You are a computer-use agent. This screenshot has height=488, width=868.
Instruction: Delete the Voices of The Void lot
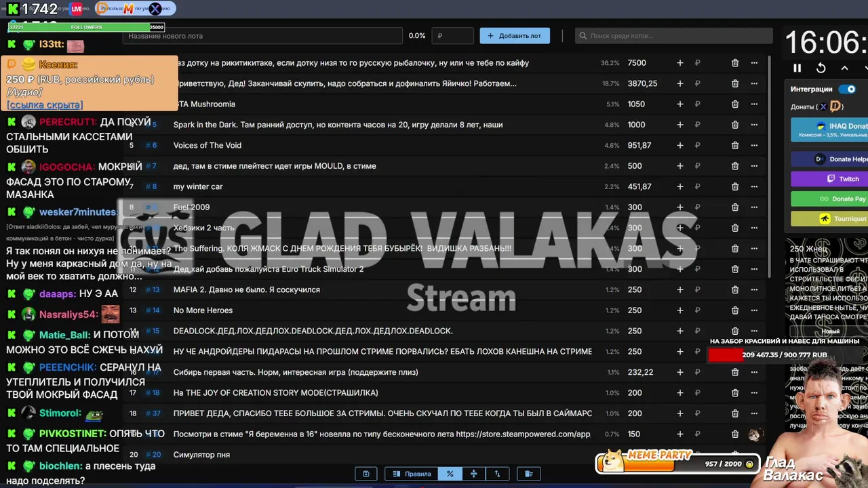pos(735,145)
